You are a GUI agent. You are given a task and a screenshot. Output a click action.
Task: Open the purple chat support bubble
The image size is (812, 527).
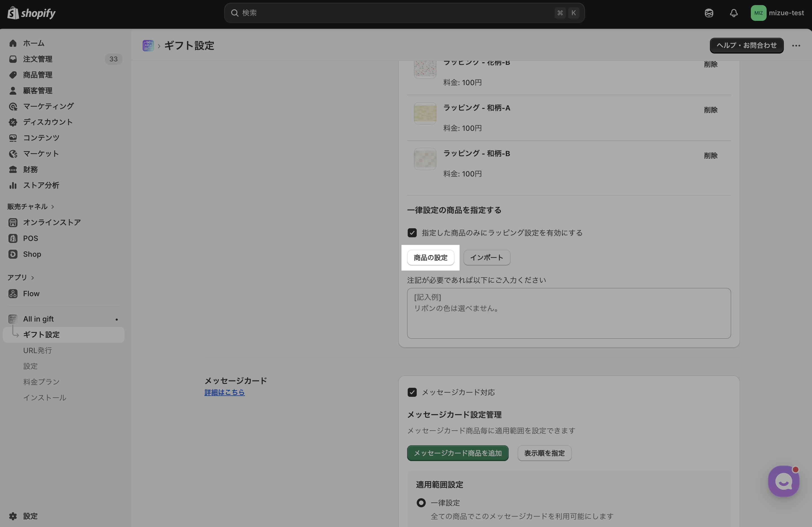[x=783, y=481]
